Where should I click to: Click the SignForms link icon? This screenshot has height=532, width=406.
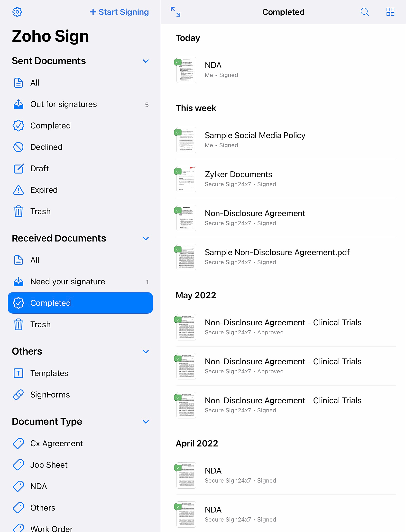point(18,395)
